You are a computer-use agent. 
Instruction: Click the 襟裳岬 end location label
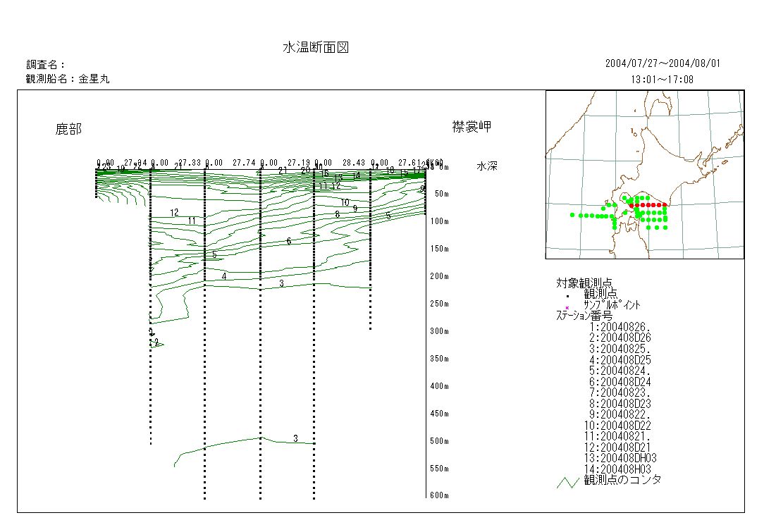coord(472,127)
